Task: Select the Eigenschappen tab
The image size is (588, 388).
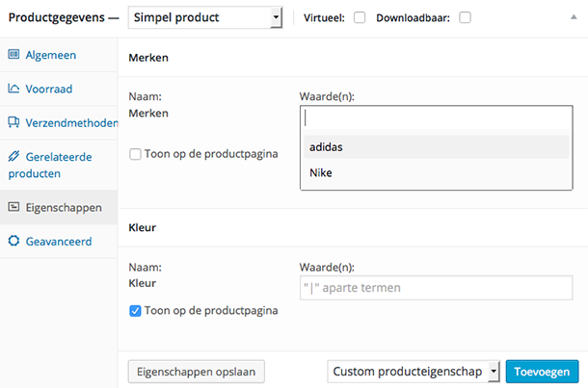Action: coord(59,207)
